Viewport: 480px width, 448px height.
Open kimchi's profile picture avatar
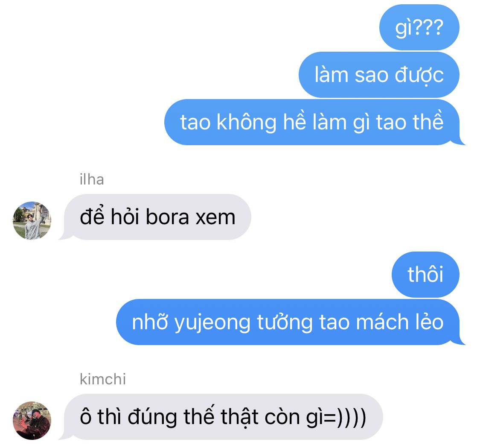pyautogui.click(x=32, y=420)
